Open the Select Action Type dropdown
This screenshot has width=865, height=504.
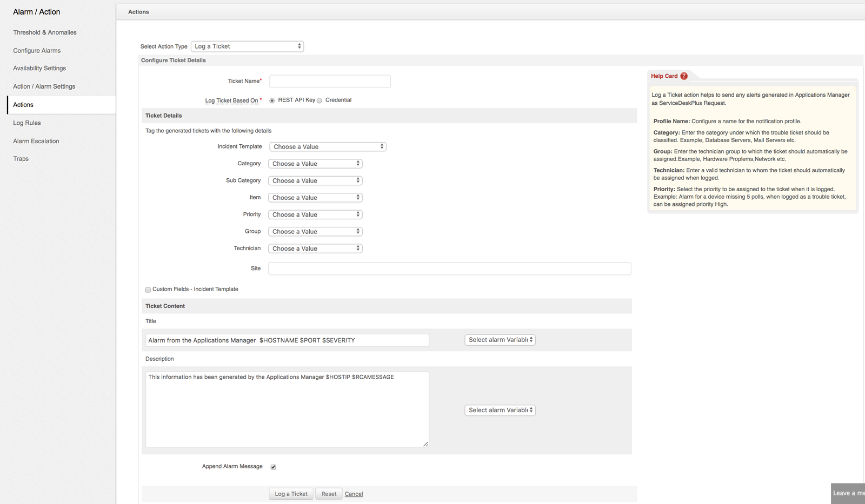point(247,46)
